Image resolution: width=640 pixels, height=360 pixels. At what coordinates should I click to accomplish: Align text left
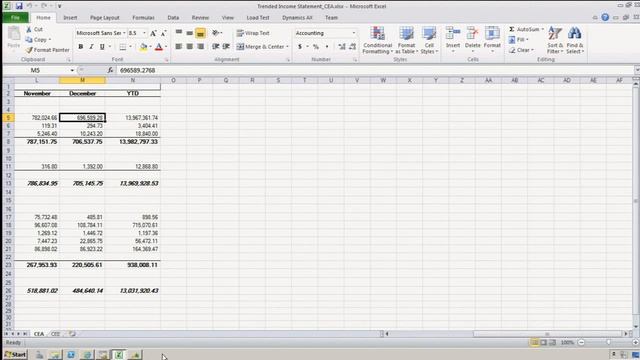(x=179, y=47)
